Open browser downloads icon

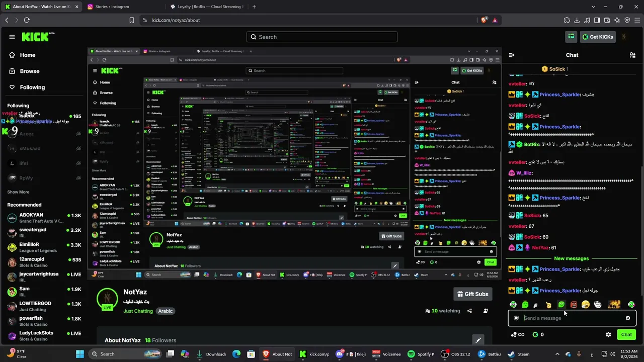[577, 20]
